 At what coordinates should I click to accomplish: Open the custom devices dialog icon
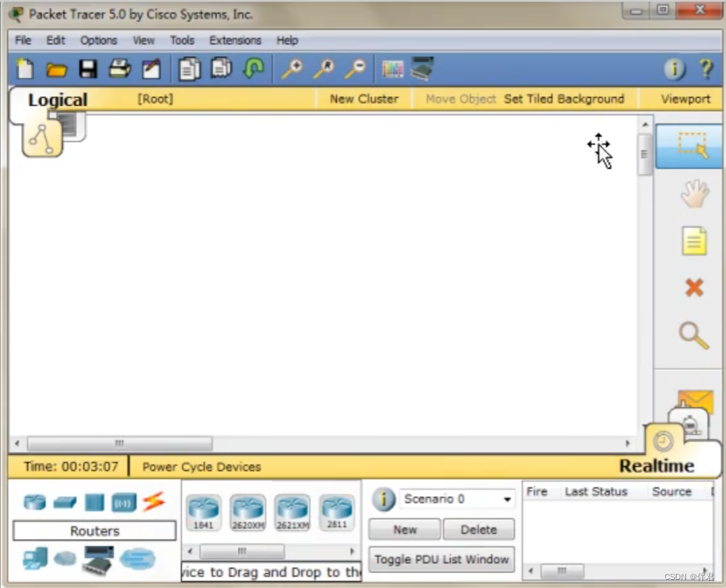coord(422,69)
